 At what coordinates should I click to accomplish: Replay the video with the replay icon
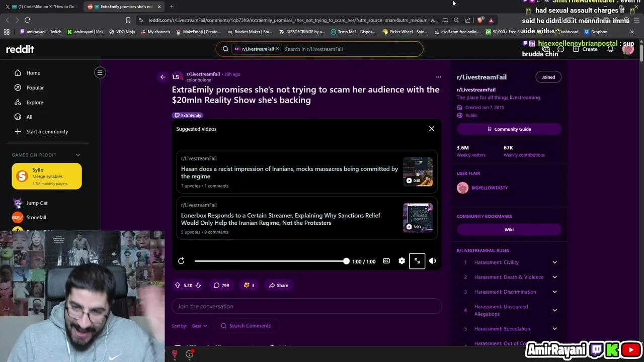point(181,261)
